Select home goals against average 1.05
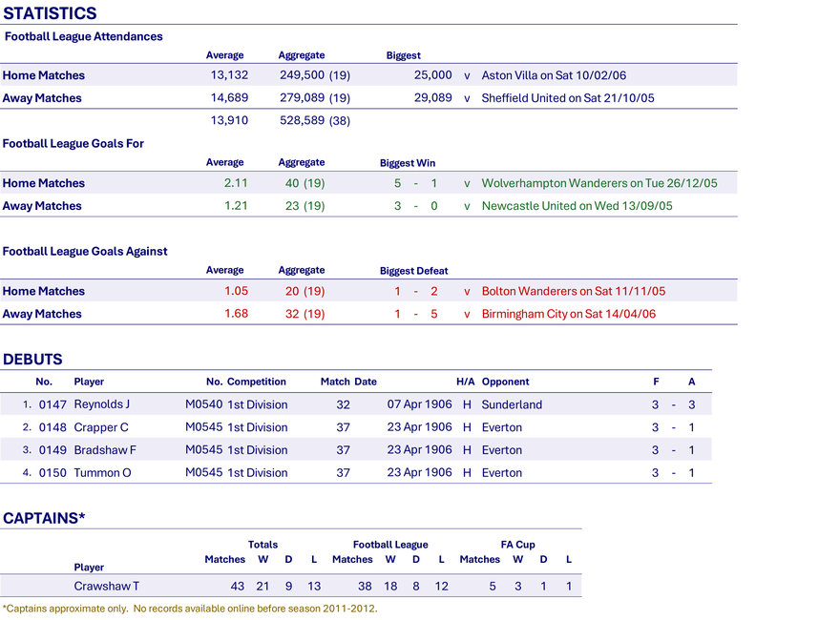The width and height of the screenshot is (840, 620). (x=236, y=291)
